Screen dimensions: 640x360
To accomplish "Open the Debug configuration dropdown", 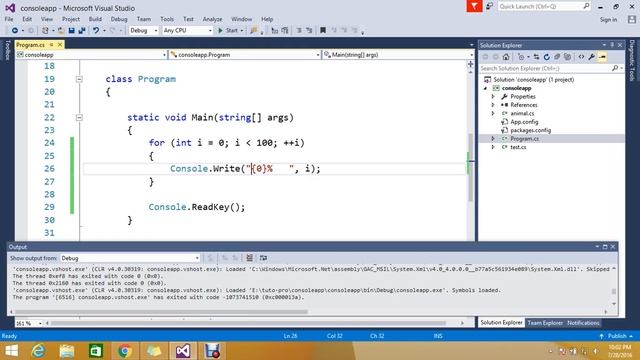I will pos(143,31).
